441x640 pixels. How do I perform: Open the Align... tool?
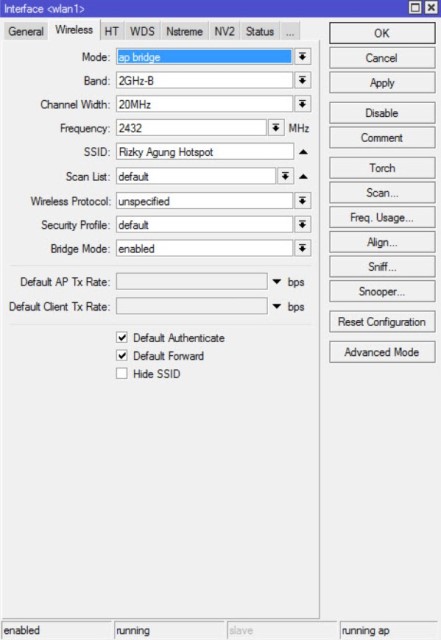pos(382,242)
